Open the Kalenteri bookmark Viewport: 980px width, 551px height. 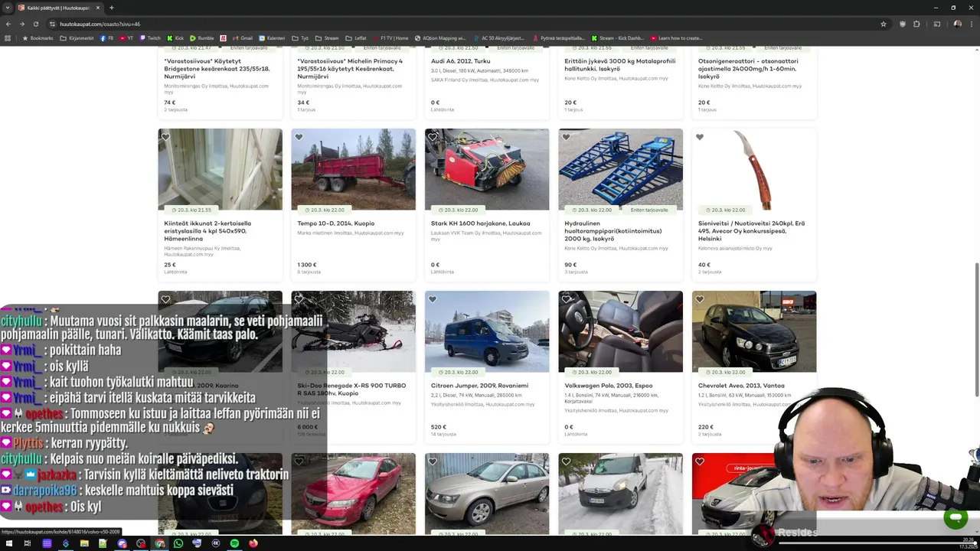point(272,38)
